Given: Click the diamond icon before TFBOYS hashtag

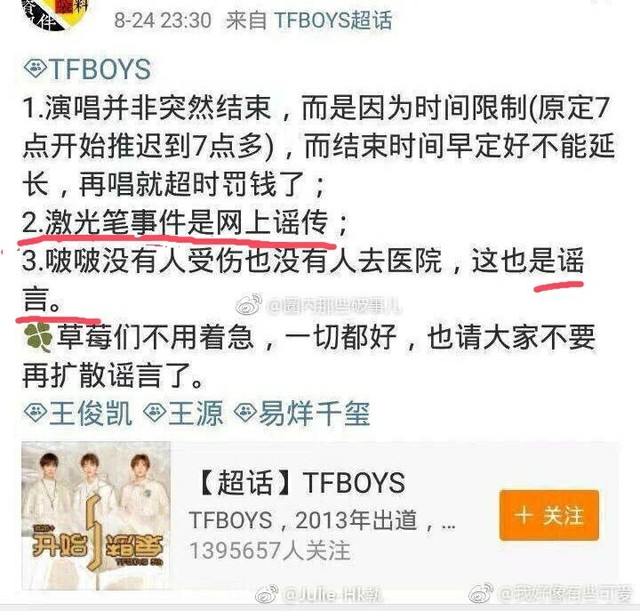Looking at the screenshot, I should click(36, 69).
